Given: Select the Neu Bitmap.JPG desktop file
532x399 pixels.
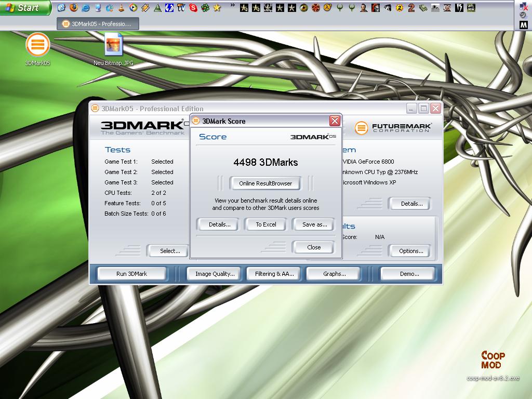Looking at the screenshot, I should (113, 49).
